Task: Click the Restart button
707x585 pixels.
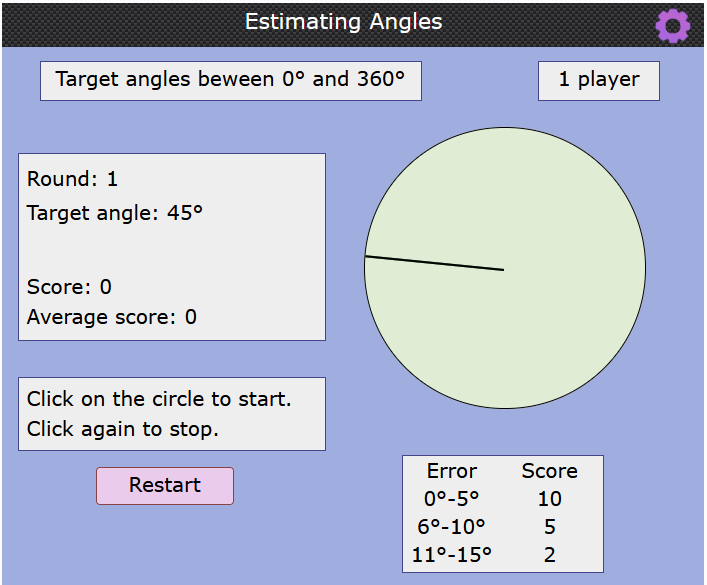Action: (x=165, y=485)
